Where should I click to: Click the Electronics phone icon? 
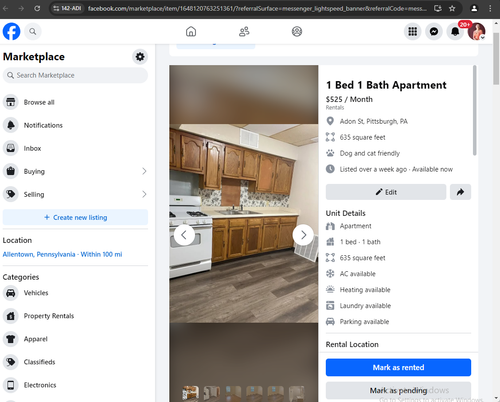(11, 385)
